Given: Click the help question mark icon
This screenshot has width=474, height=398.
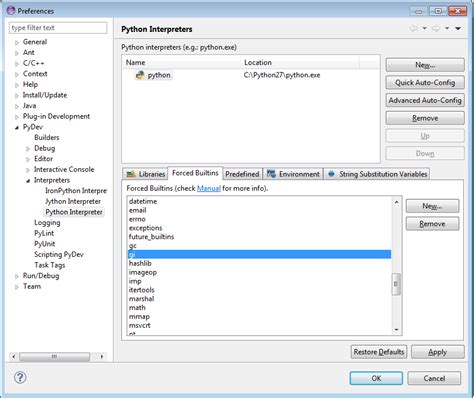Looking at the screenshot, I should pos(20,377).
